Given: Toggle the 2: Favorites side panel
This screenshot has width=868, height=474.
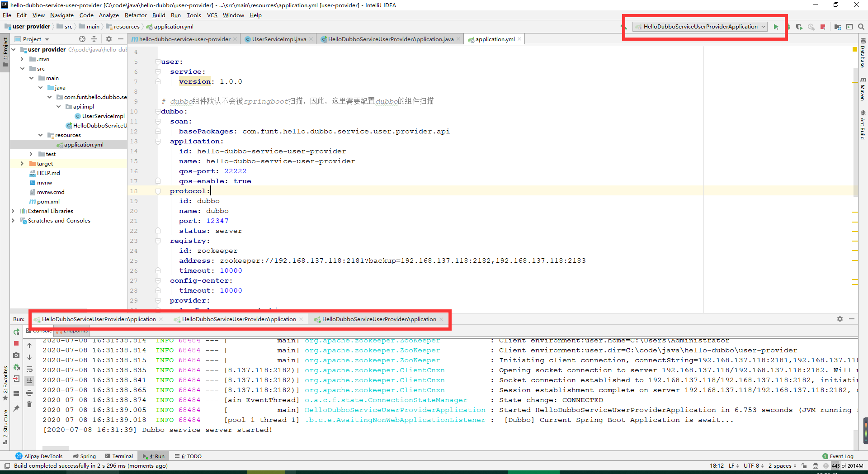Looking at the screenshot, I should click(x=5, y=383).
